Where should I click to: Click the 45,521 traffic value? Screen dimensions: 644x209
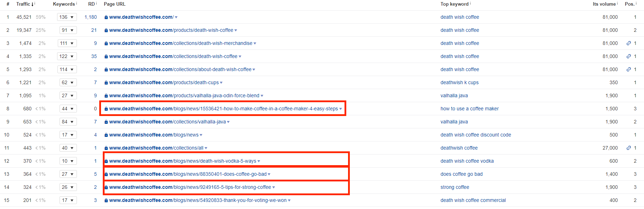click(x=24, y=17)
